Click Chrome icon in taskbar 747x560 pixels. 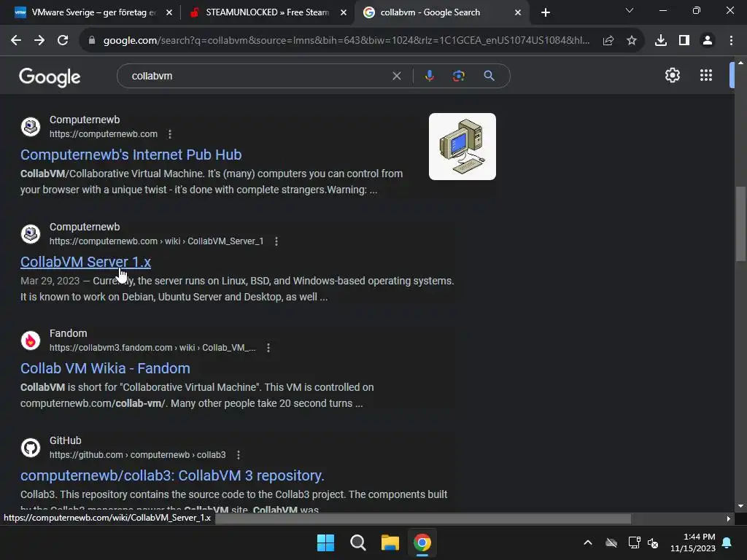[x=422, y=542]
